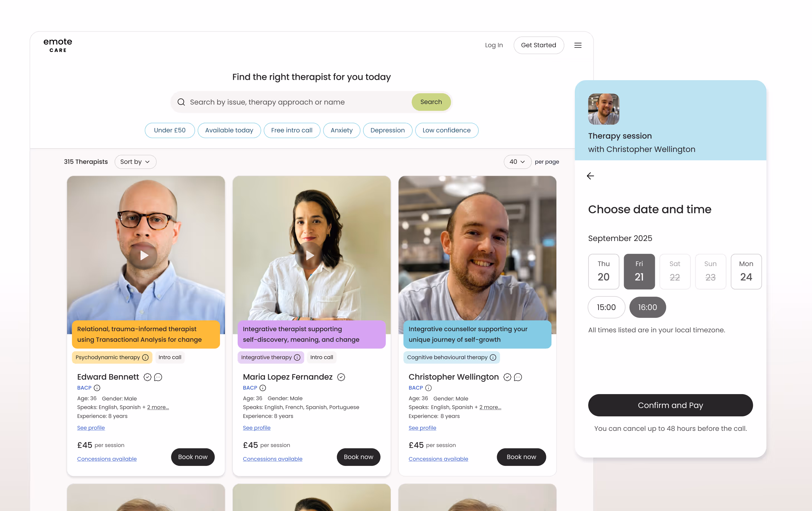Click verified badge next to Christopher Wellington
Screen dimensions: 812x511
tap(507, 377)
